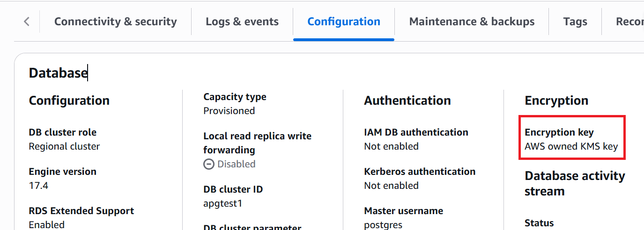Click the Disabled status circle icon

[209, 165]
